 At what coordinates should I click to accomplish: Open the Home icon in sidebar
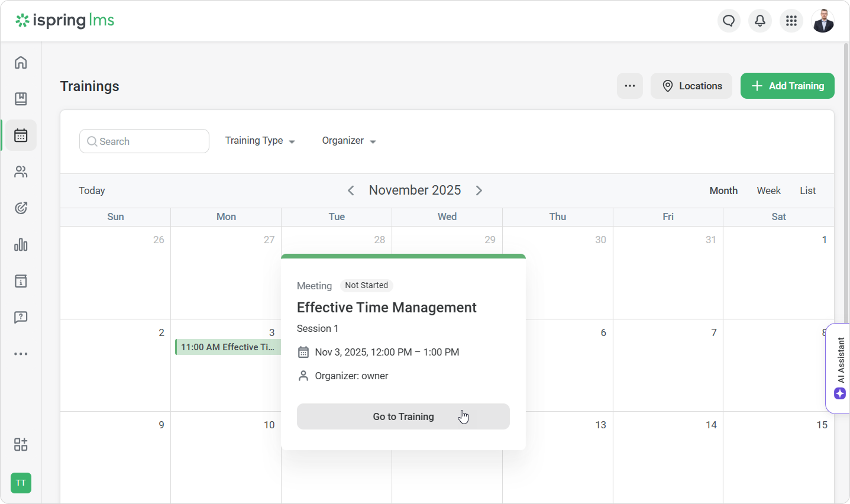tap(21, 63)
